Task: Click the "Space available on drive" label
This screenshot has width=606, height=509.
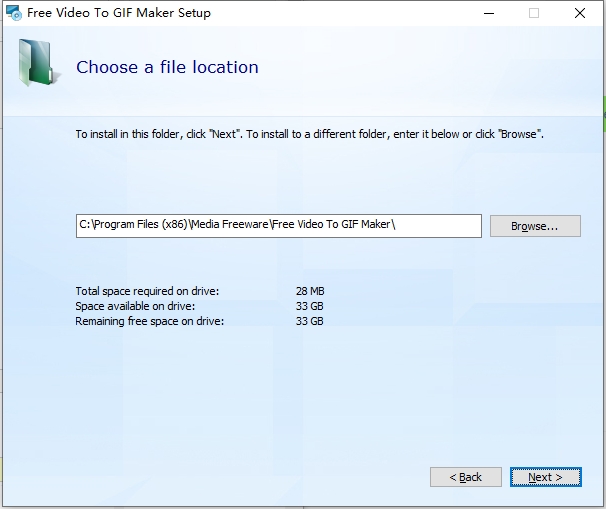Action: pos(135,306)
